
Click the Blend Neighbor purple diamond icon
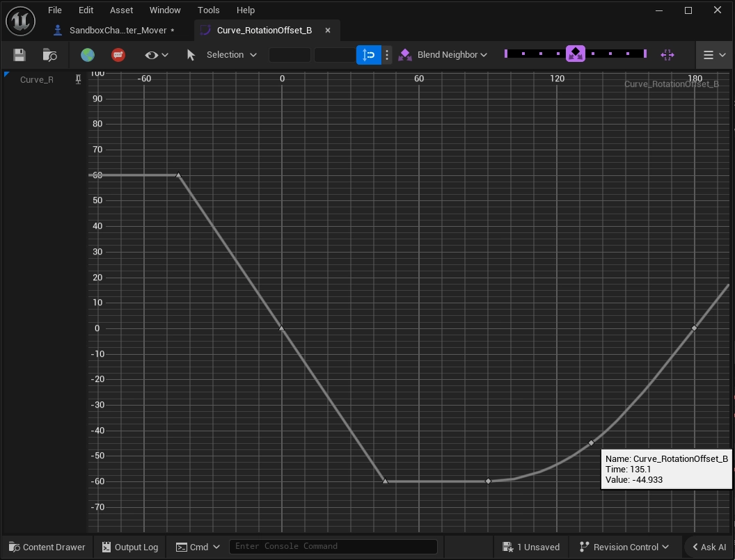pyautogui.click(x=405, y=55)
